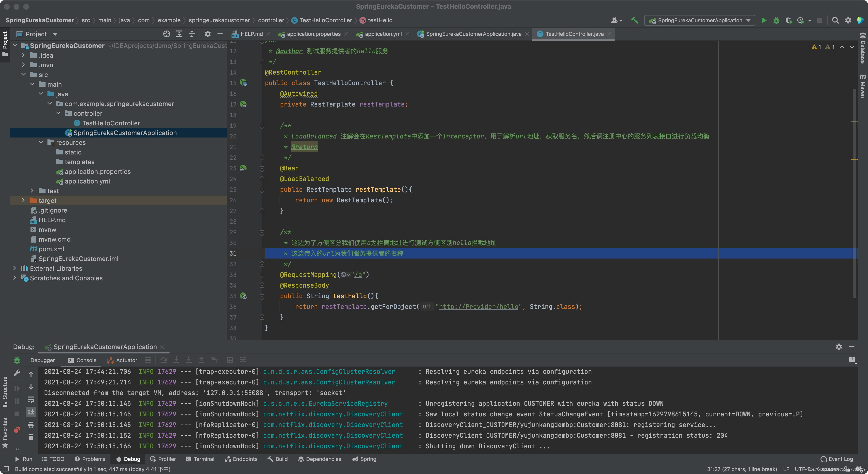Screen dimensions: 868x474
Task: Click Select Opened File target icon
Action: point(166,34)
